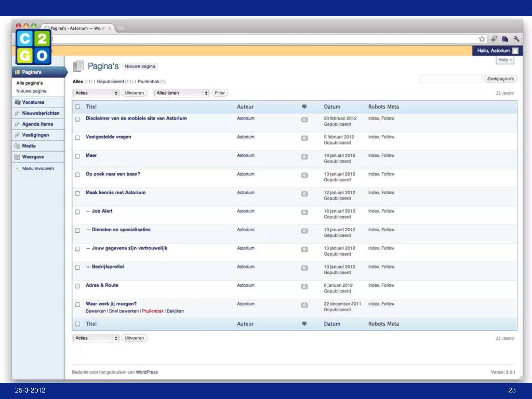Click the Agenda Items pin icon
532x399 pixels.
click(x=17, y=124)
